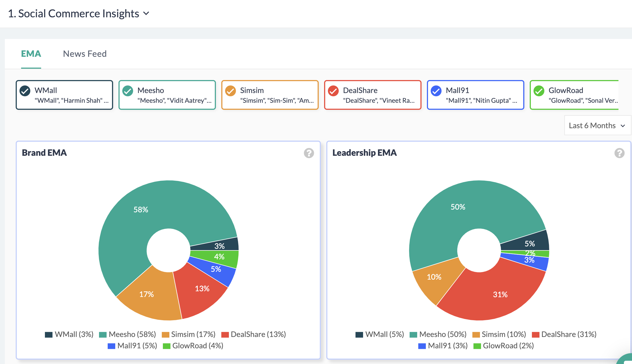The height and width of the screenshot is (364, 632).
Task: Select the 5% WMall slice in Leadership EMA
Action: click(530, 244)
